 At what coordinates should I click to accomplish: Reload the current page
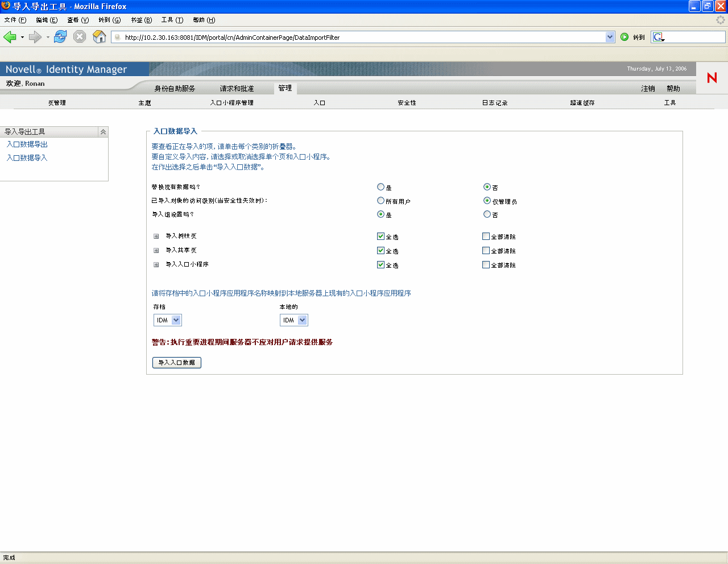(x=60, y=36)
